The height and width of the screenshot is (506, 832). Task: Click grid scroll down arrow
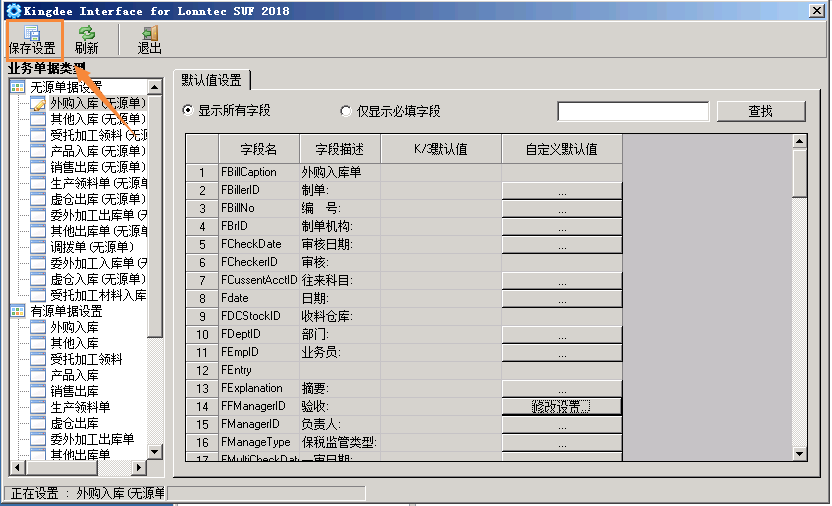(x=799, y=453)
